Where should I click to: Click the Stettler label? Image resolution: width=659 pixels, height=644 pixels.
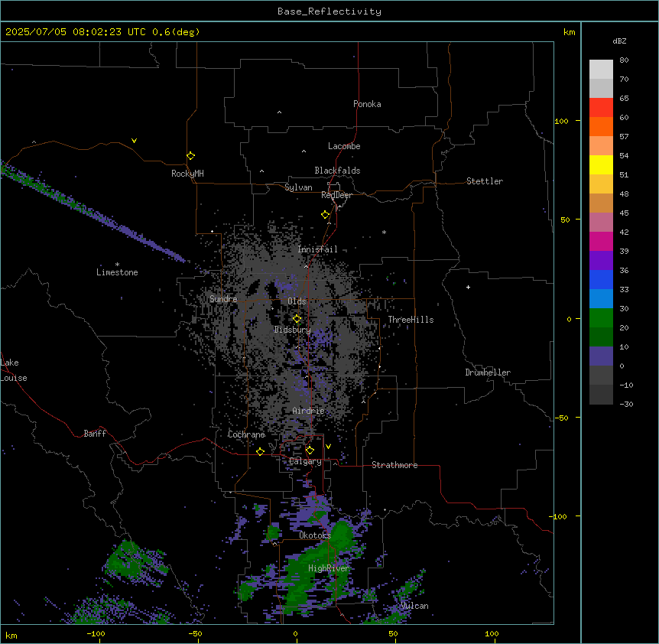(485, 181)
